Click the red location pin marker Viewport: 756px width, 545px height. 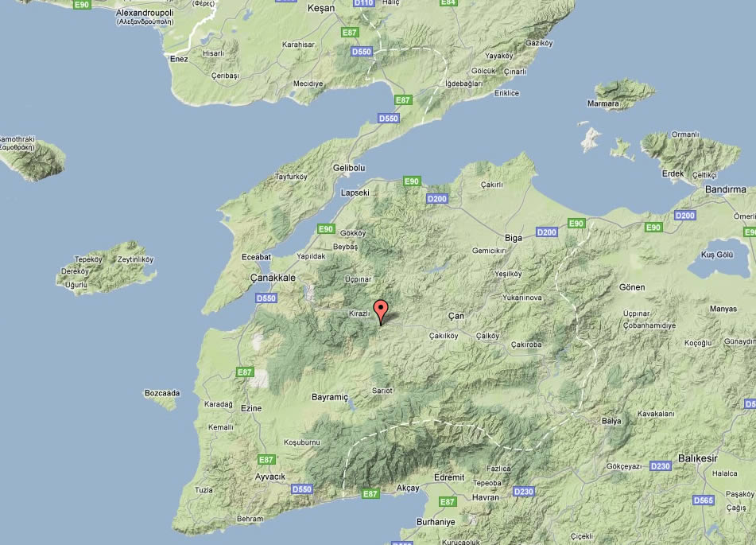[382, 311]
